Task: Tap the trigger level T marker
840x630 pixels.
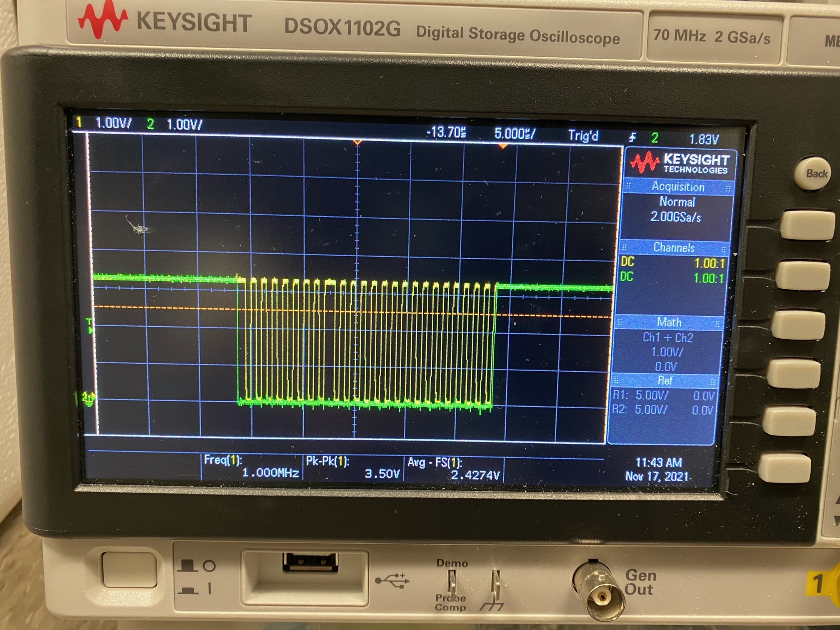Action: (x=90, y=325)
